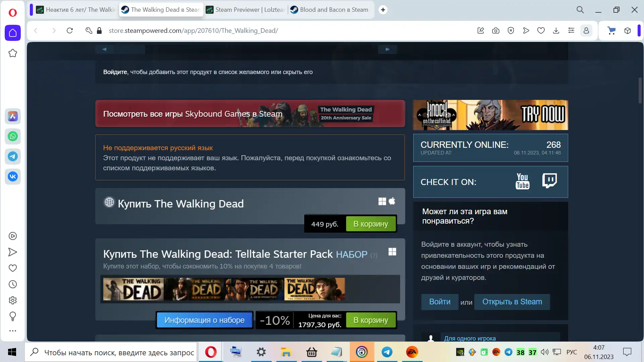Click the 'Войти' sign-in button
The image size is (644, 362).
click(x=440, y=302)
